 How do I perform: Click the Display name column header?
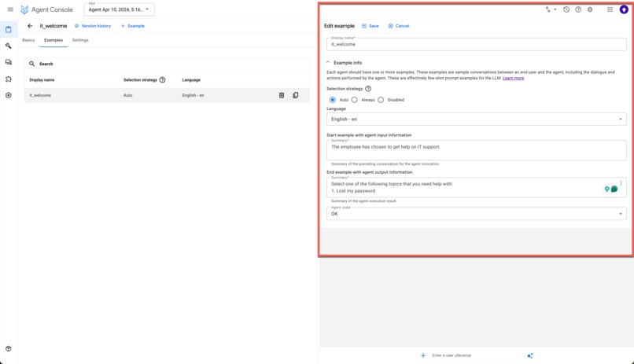(42, 80)
